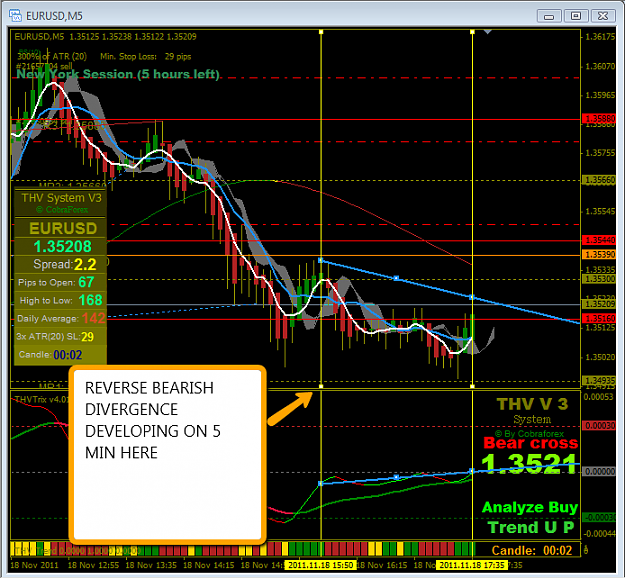Select top handle of the 17:35 vertical line
The width and height of the screenshot is (625, 579).
click(x=472, y=31)
